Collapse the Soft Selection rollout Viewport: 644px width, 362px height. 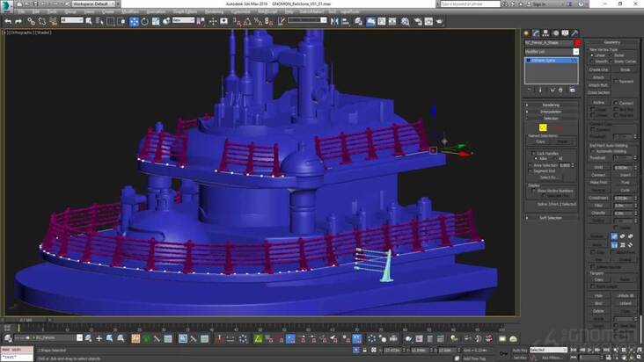tap(552, 217)
